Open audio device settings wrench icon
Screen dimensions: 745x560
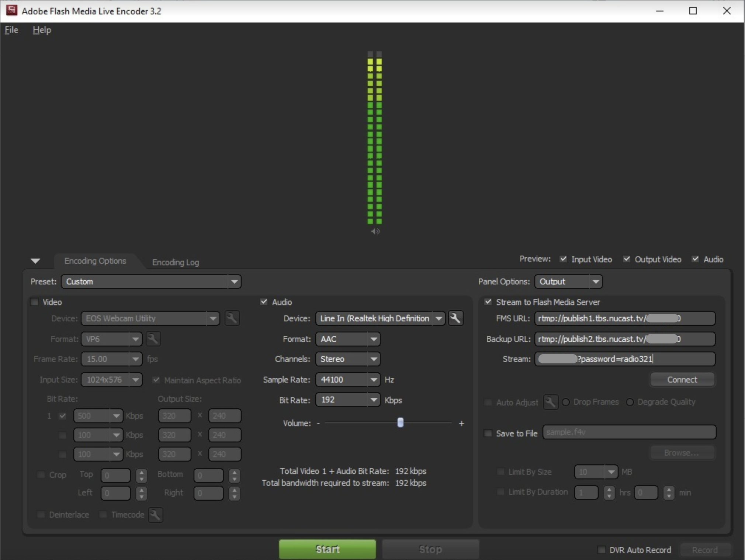pyautogui.click(x=455, y=318)
